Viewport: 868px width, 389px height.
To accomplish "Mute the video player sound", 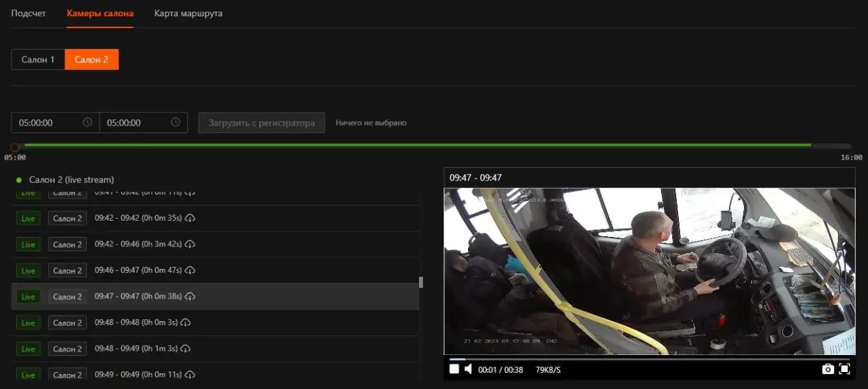I will coord(468,369).
